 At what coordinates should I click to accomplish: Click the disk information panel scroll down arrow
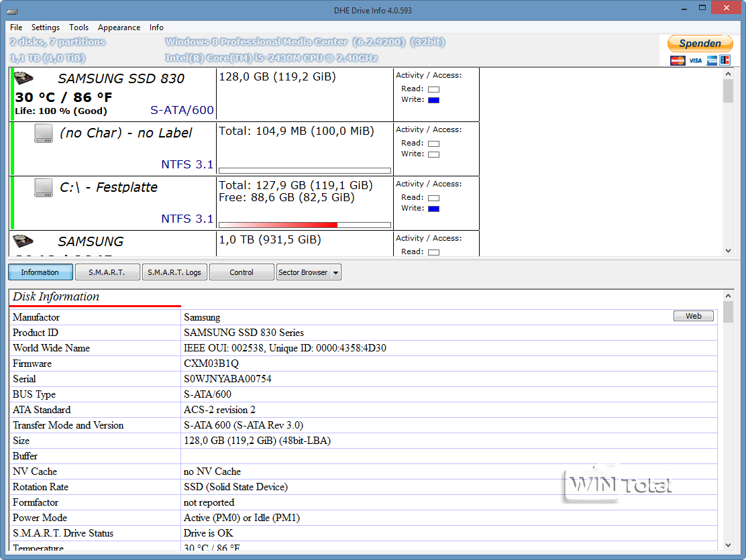click(729, 545)
